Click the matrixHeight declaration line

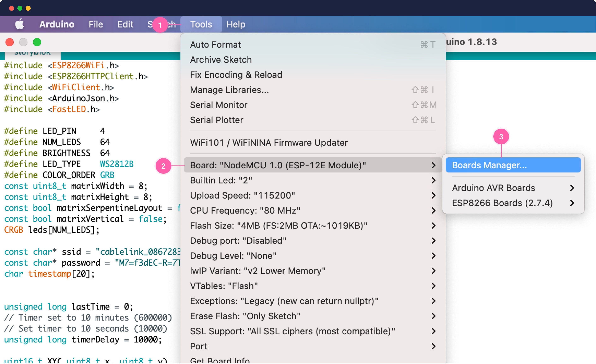(x=78, y=197)
